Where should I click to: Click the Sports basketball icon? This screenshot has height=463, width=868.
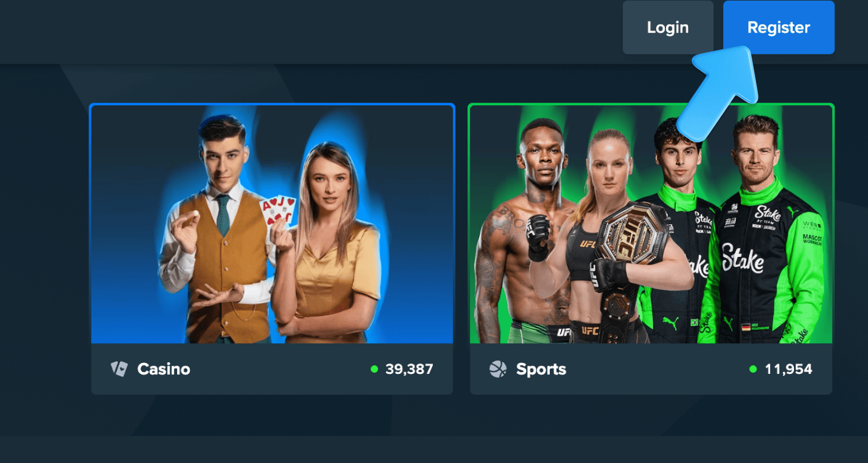point(498,369)
